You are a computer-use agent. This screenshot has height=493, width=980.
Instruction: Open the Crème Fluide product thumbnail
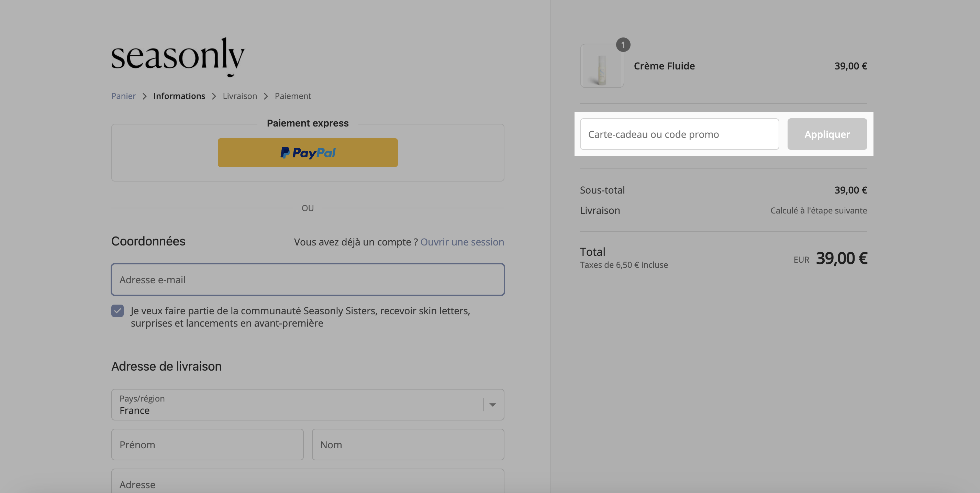point(602,66)
